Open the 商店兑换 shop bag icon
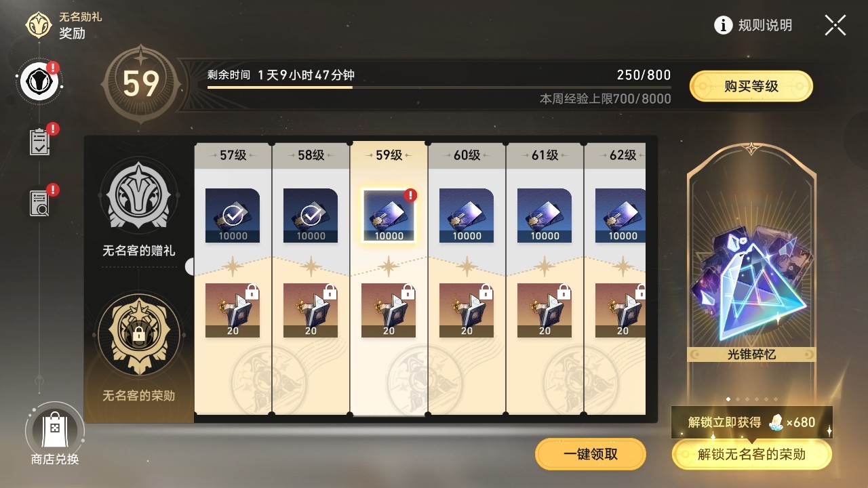 coord(55,428)
